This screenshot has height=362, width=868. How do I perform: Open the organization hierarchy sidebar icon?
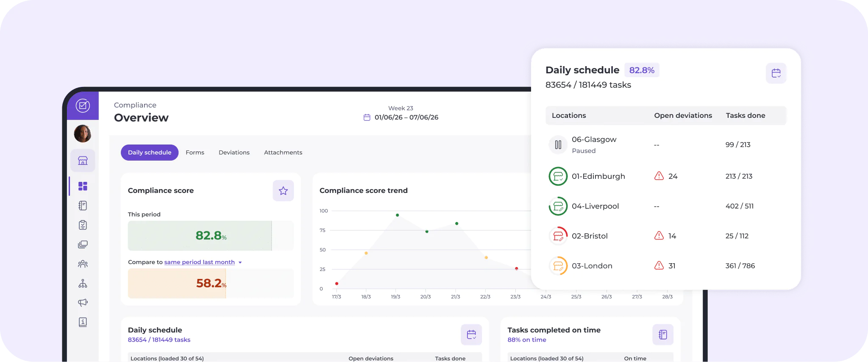(x=83, y=284)
